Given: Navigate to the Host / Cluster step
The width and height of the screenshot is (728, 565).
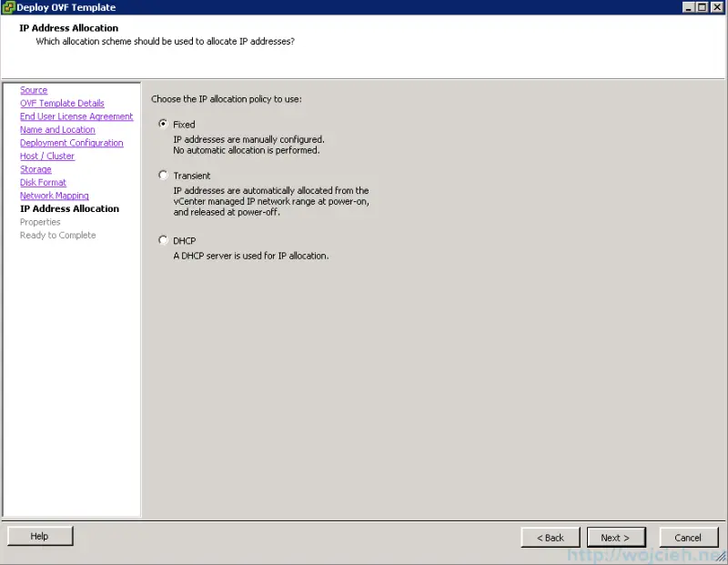Looking at the screenshot, I should pos(46,156).
